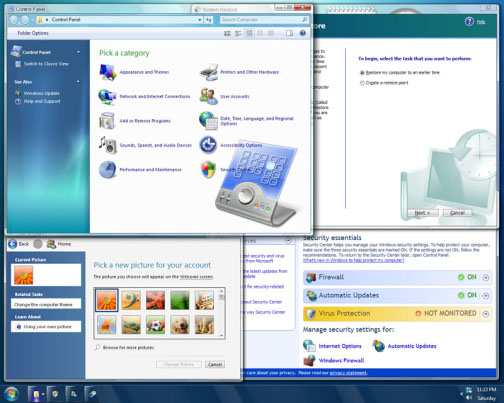
Task: Open What's new in Windows security link
Action: (353, 260)
